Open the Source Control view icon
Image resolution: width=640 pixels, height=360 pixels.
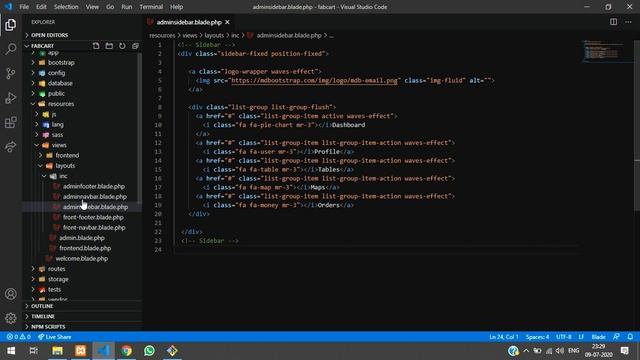coord(11,73)
